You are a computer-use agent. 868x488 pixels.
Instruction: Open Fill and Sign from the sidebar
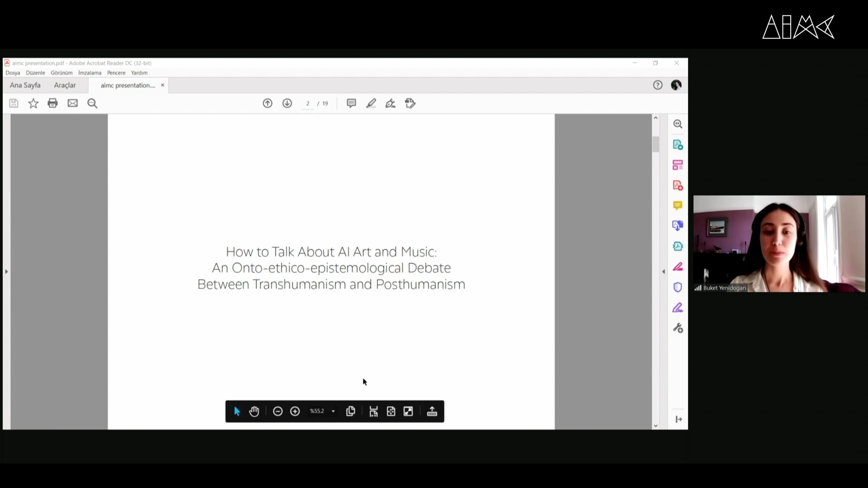[x=677, y=308]
